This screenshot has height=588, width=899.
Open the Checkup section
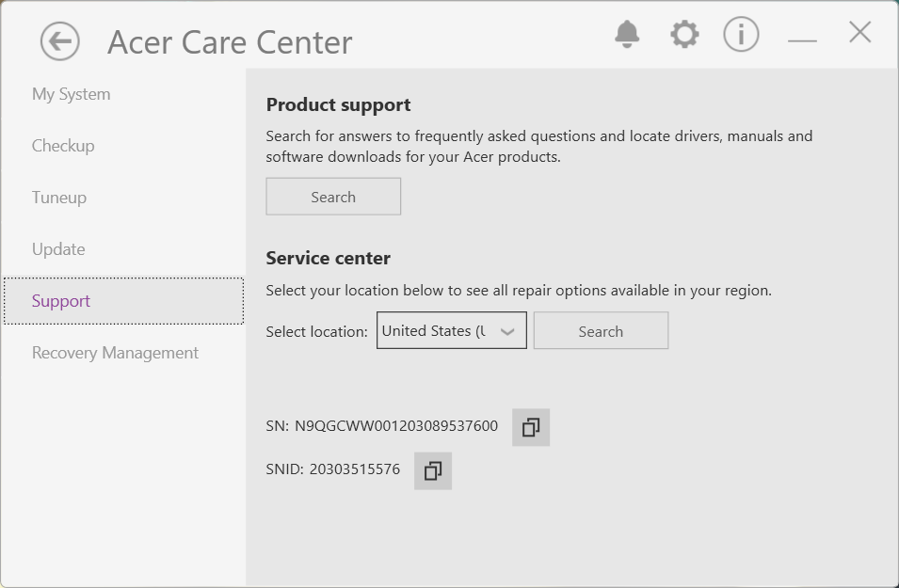coord(63,146)
